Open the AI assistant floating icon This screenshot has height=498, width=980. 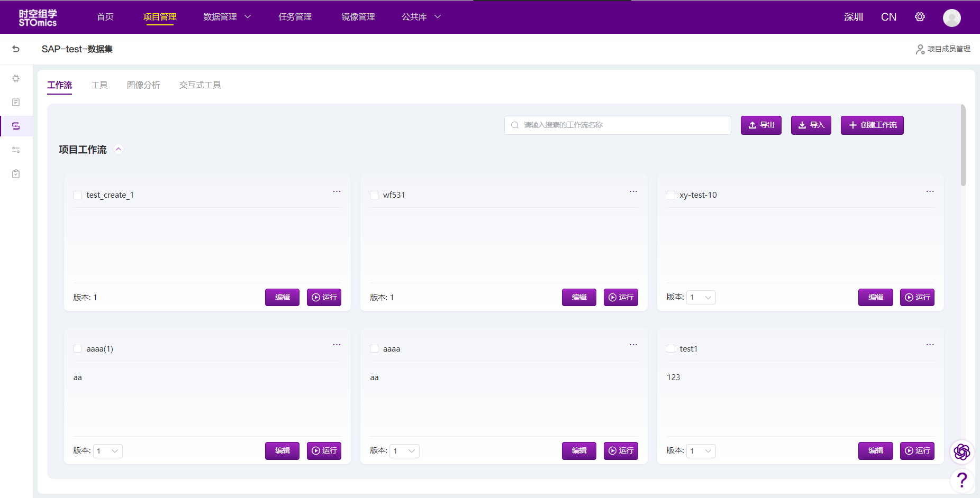click(961, 451)
